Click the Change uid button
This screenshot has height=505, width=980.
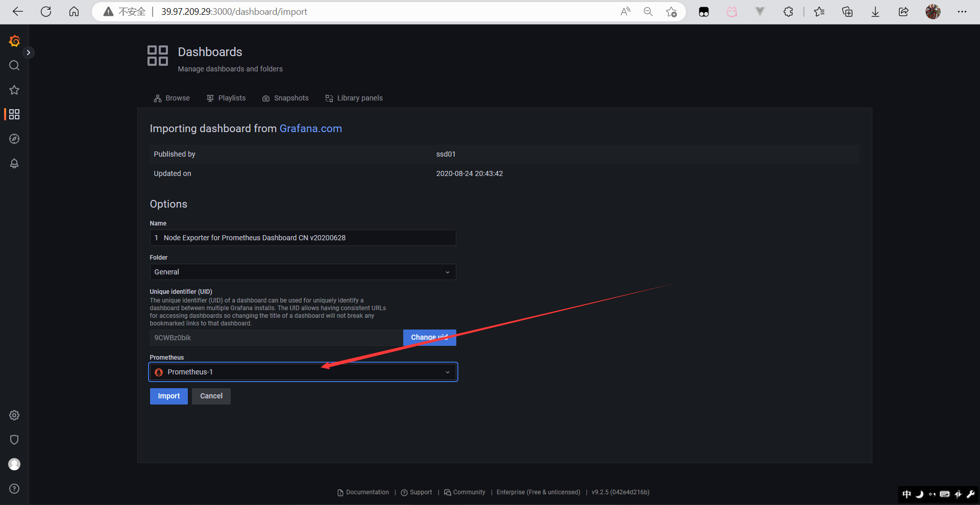(x=429, y=337)
